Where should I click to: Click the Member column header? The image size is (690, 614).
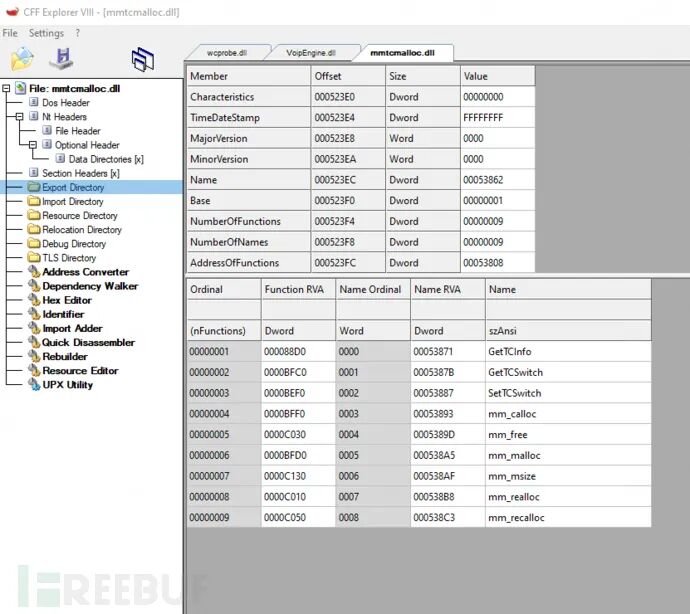(249, 76)
